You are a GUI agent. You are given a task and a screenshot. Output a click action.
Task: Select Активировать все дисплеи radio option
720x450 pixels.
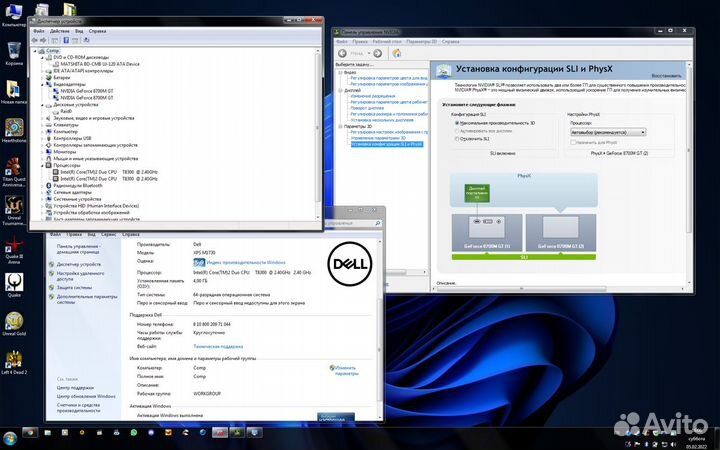[x=457, y=131]
